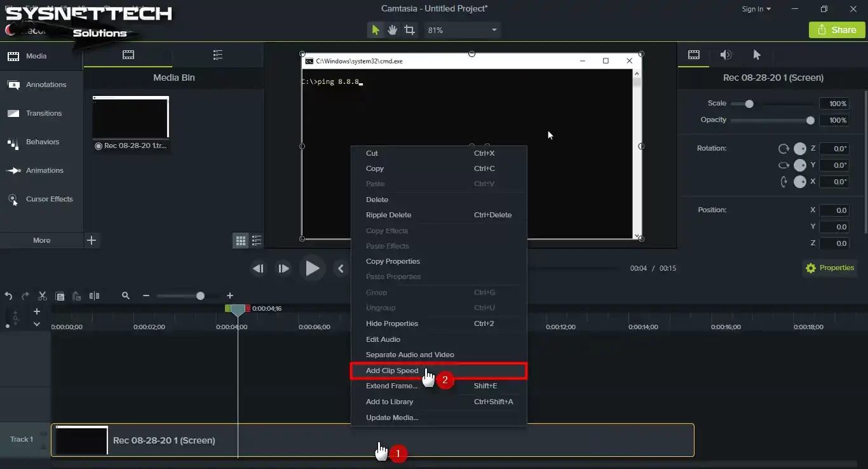Click the Rotation Y dial
This screenshot has width=868, height=469.
coord(800,165)
